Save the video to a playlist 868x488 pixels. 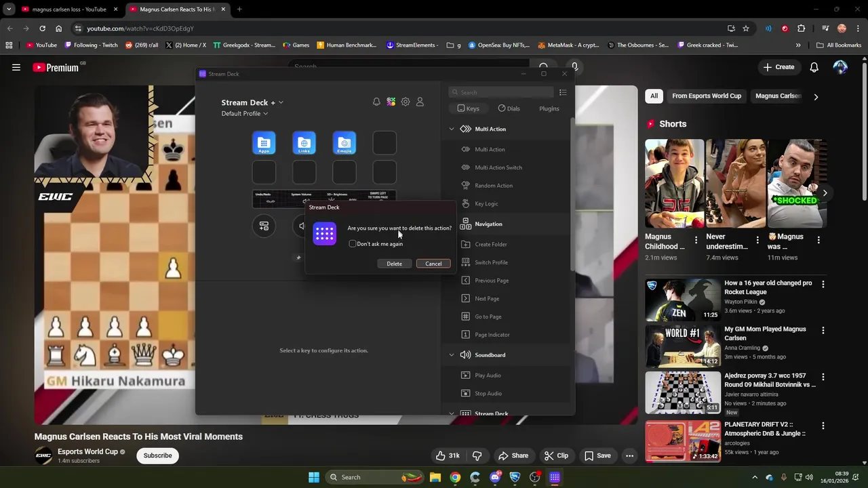(x=597, y=455)
